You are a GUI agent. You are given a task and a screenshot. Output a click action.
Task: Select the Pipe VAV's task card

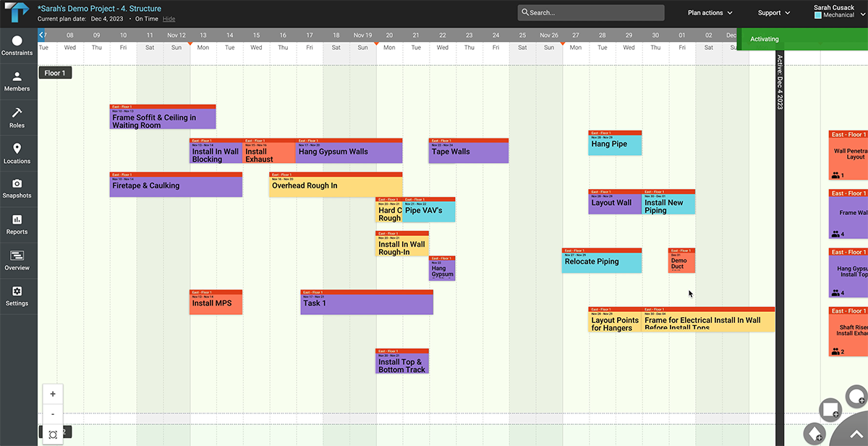(x=429, y=209)
